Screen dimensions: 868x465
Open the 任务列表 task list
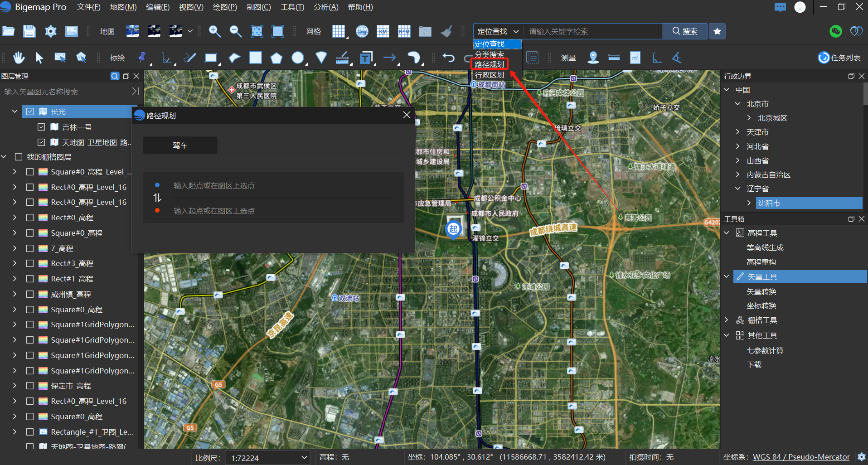(839, 58)
